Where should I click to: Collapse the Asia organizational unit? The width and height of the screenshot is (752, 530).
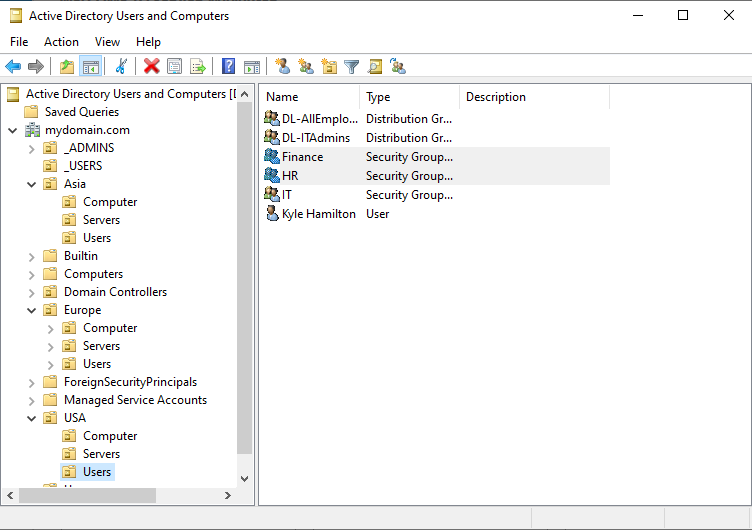(x=32, y=184)
